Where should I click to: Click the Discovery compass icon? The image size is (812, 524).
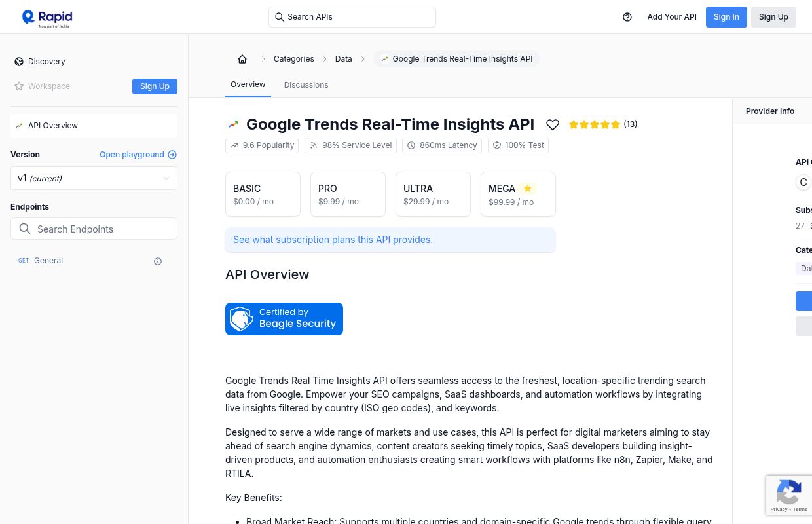tap(19, 62)
